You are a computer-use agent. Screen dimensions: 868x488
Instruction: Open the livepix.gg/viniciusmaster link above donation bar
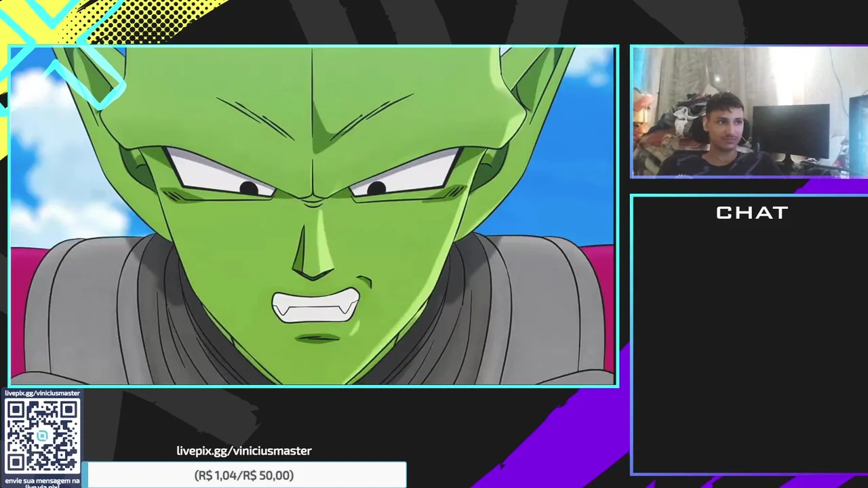[244, 451]
